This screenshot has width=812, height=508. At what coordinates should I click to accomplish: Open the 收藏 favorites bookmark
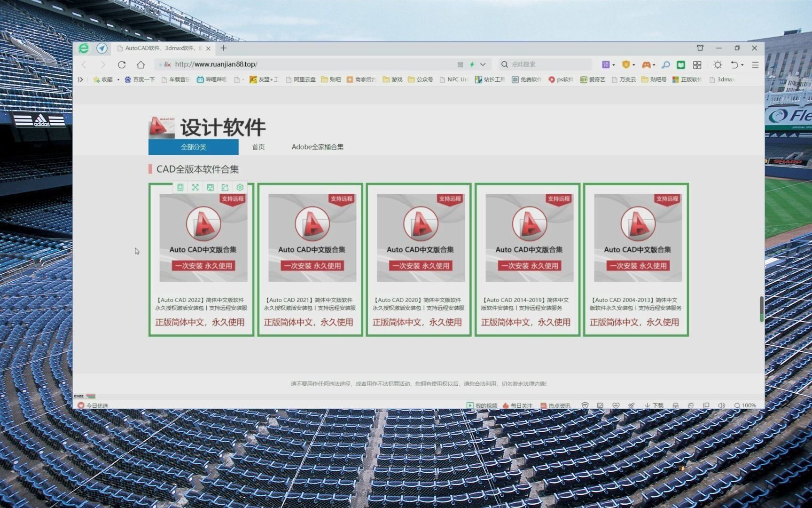(x=103, y=79)
